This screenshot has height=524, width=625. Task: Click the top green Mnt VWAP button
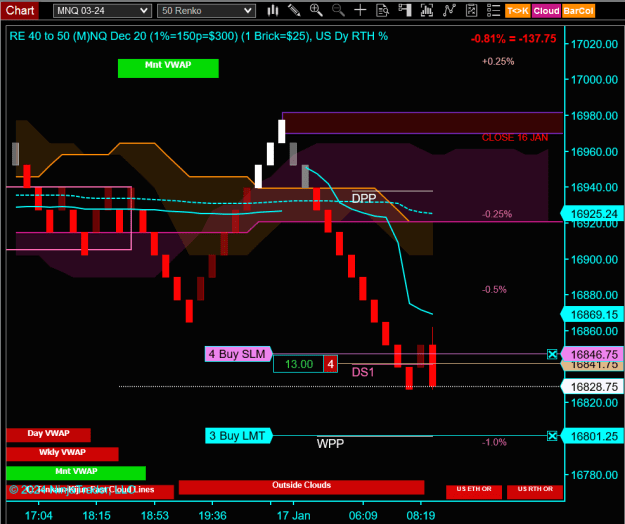168,68
